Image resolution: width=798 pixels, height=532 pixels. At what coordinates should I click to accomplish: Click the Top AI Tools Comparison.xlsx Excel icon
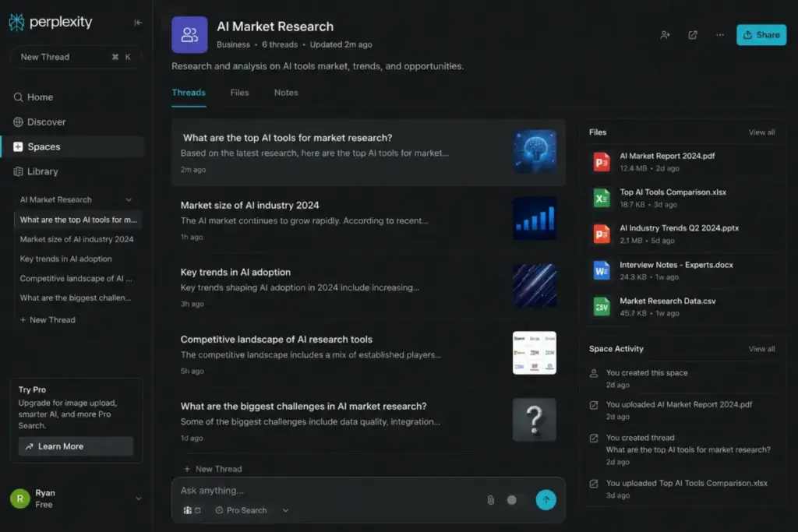pos(602,198)
